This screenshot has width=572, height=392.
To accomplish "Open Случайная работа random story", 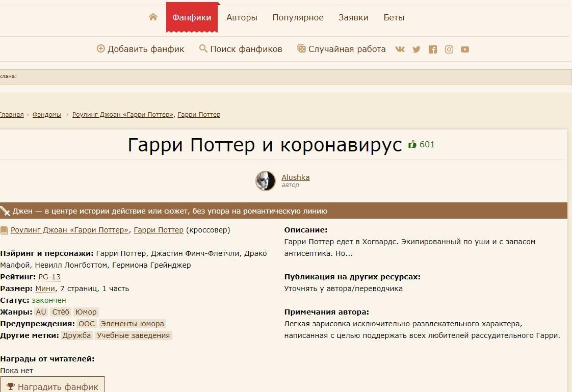I will pos(342,49).
